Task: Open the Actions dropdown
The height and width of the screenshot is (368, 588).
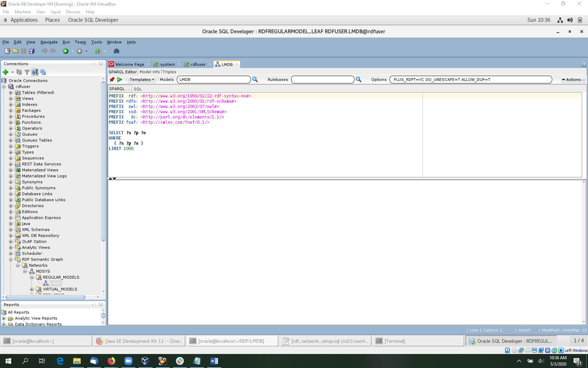Action: click(x=573, y=80)
